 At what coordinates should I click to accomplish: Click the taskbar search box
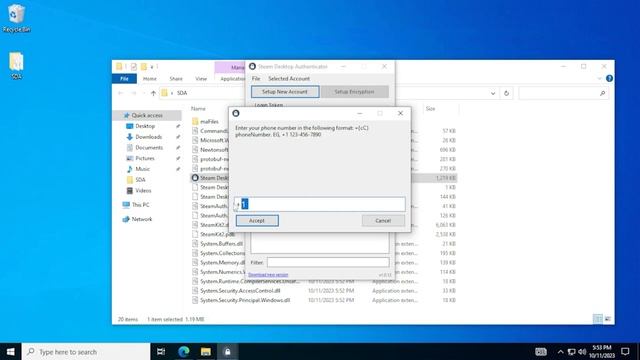86,351
